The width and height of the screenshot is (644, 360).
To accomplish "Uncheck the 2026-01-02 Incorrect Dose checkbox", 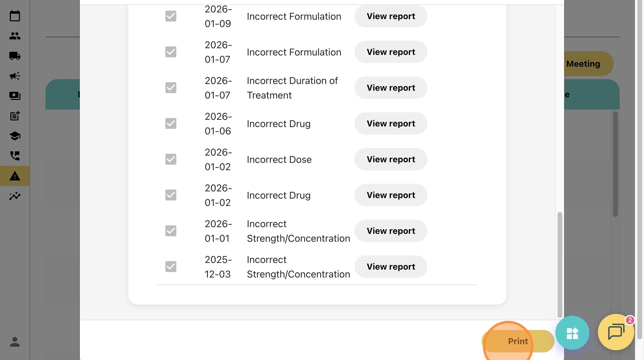I will click(x=171, y=159).
